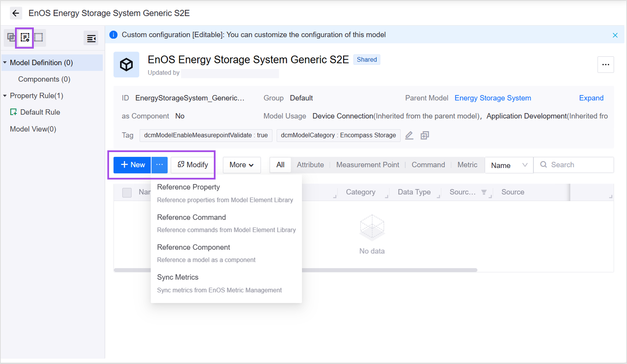Open the Name search-field dropdown
The width and height of the screenshot is (627, 364).
coord(509,165)
